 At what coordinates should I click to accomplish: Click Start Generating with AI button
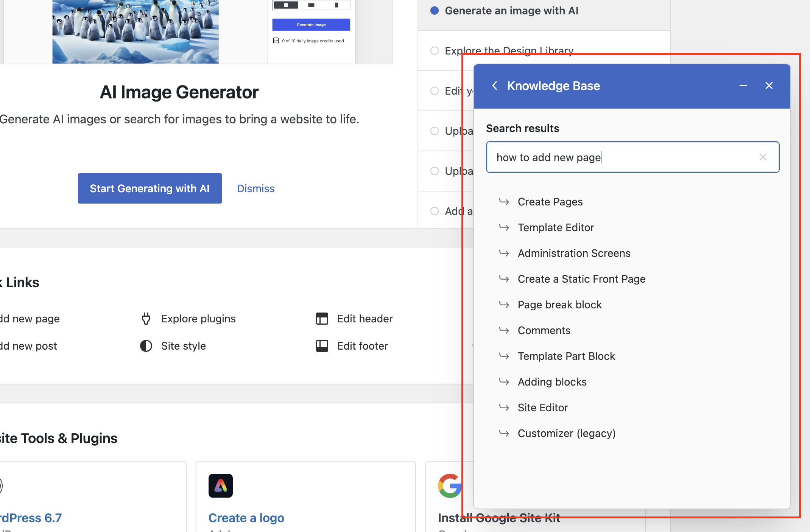[x=150, y=188]
